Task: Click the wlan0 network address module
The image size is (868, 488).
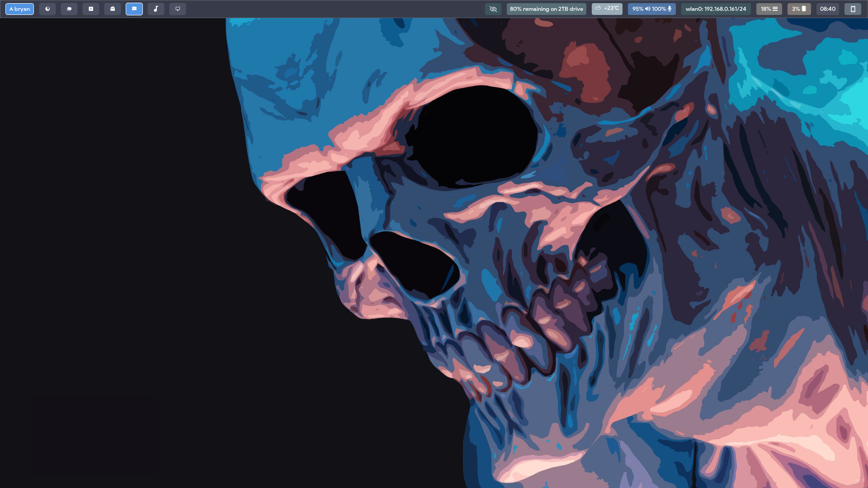Action: coord(716,9)
